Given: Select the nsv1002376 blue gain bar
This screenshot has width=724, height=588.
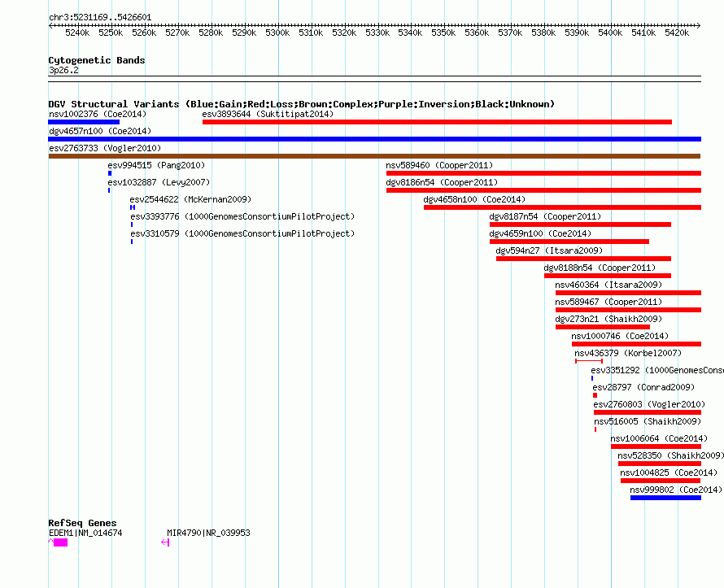Looking at the screenshot, I should [x=84, y=122].
